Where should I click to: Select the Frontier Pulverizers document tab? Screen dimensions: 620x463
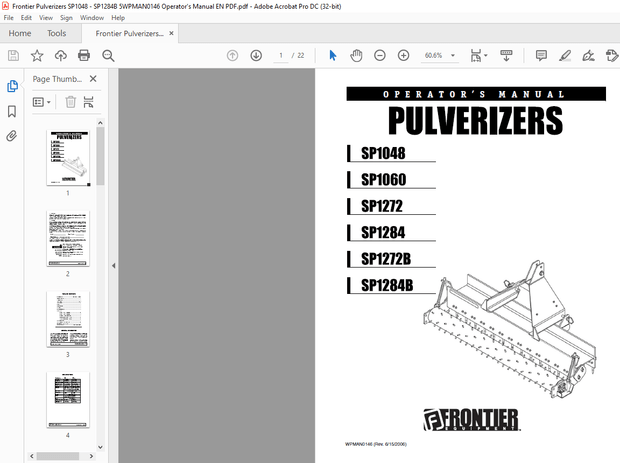129,34
